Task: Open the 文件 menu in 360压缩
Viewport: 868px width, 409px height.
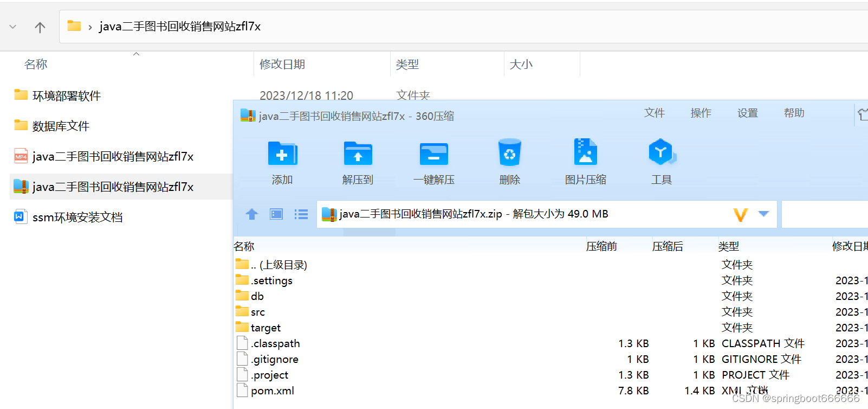Action: click(x=654, y=113)
